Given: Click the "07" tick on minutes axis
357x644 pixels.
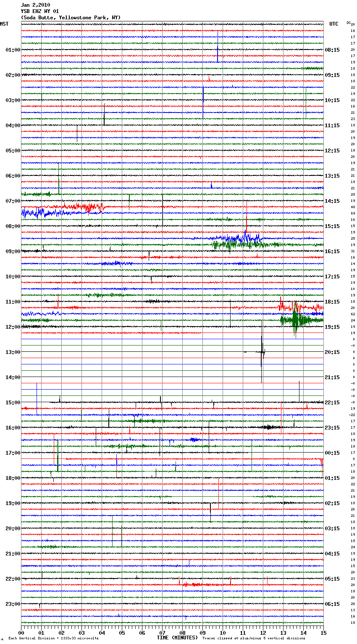Looking at the screenshot, I should 162,633.
